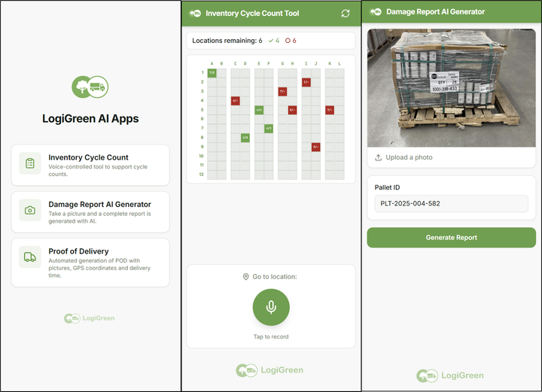The width and height of the screenshot is (542, 392).
Task: Click column header A in location grid
Action: point(212,63)
